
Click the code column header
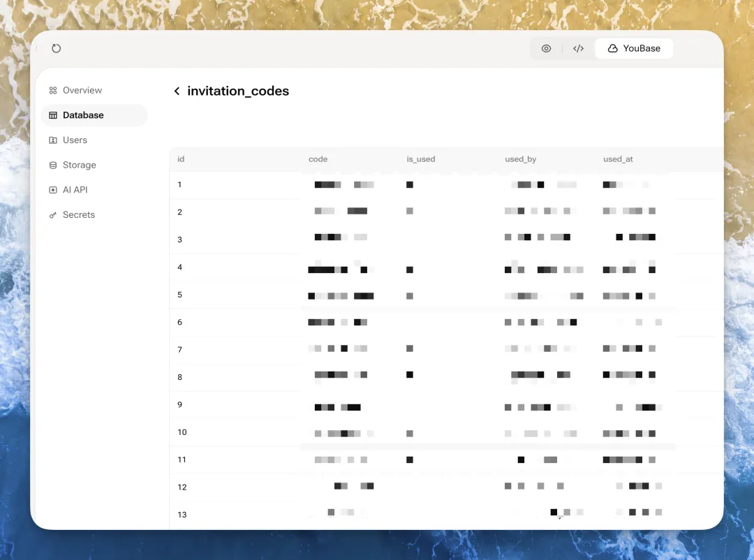(318, 159)
